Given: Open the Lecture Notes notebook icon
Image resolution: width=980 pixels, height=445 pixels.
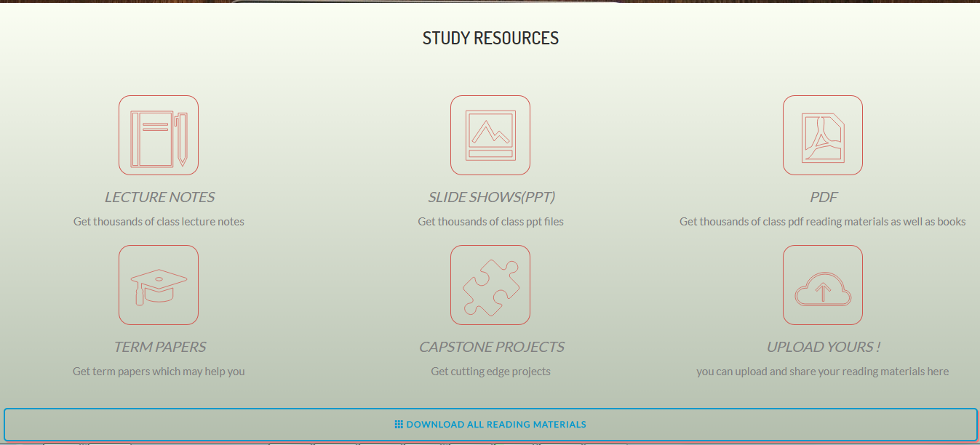Looking at the screenshot, I should pos(159,135).
